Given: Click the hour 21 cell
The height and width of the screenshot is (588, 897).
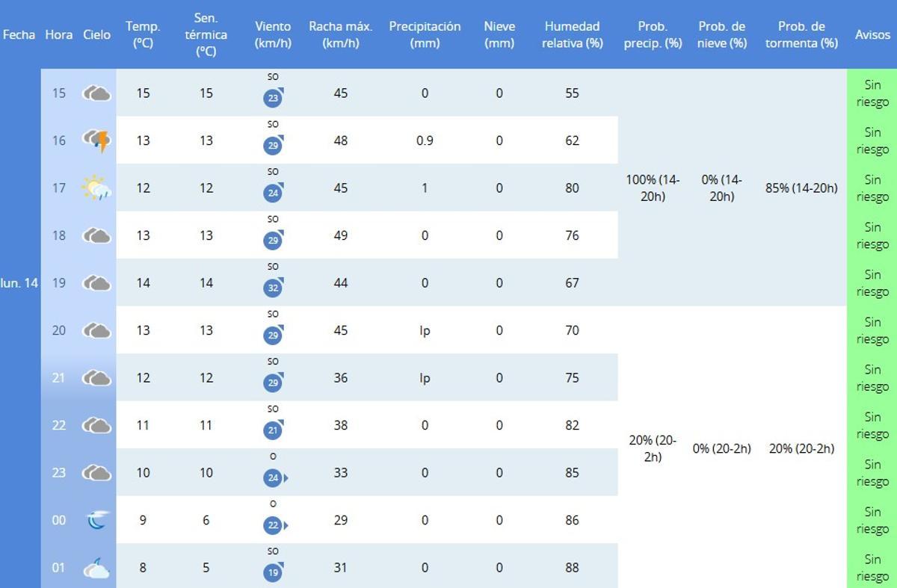Looking at the screenshot, I should (x=59, y=377).
